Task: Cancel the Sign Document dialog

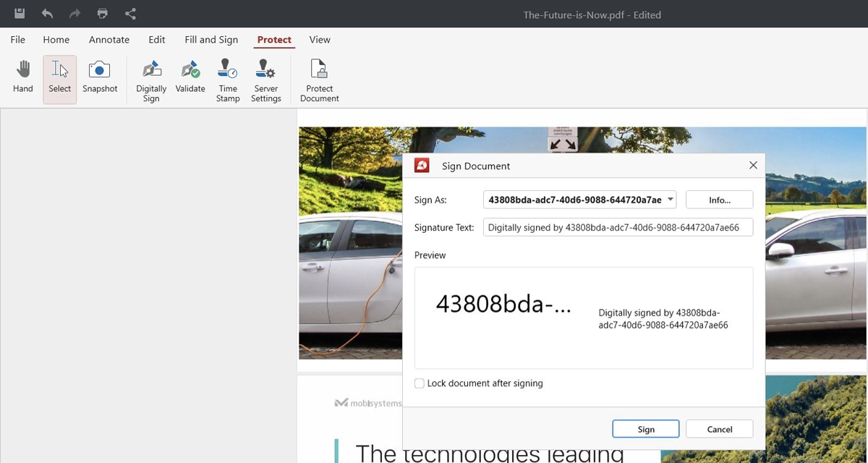Action: [719, 429]
